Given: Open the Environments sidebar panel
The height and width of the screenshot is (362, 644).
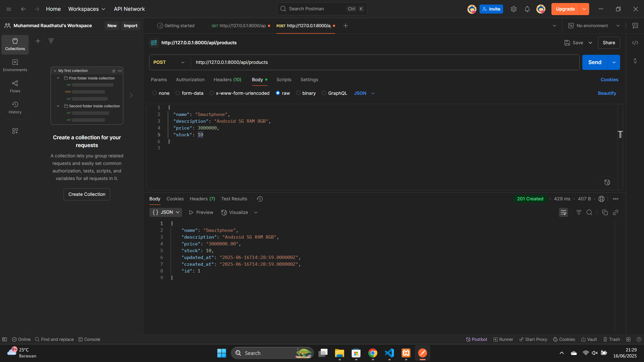Looking at the screenshot, I should pyautogui.click(x=15, y=65).
